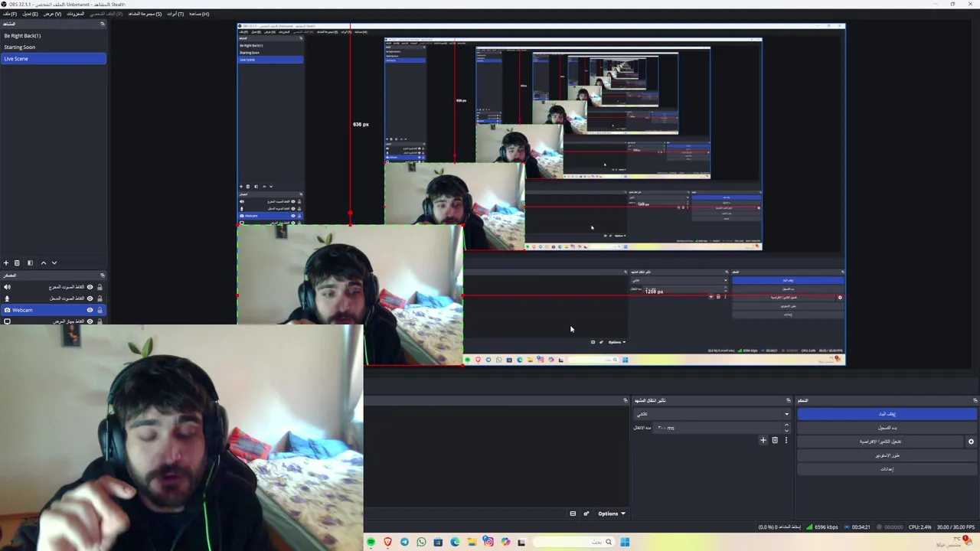Viewport: 980px width, 551px height.
Task: Open advanced audio properties gears icon
Action: [x=586, y=514]
